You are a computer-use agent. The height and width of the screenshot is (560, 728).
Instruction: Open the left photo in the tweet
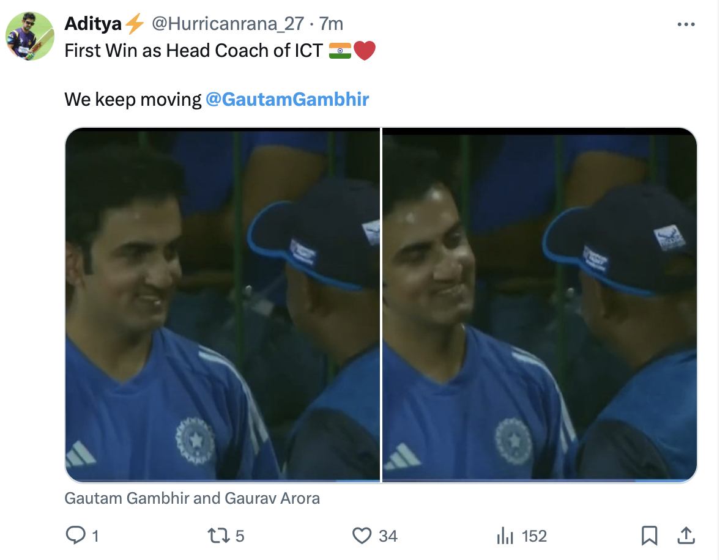tap(223, 306)
